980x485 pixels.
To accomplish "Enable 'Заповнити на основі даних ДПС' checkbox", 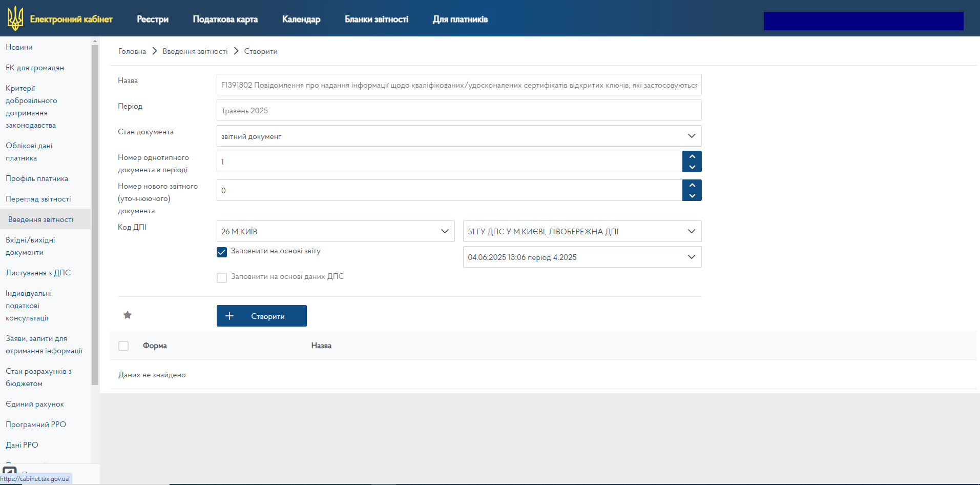I will [x=222, y=278].
